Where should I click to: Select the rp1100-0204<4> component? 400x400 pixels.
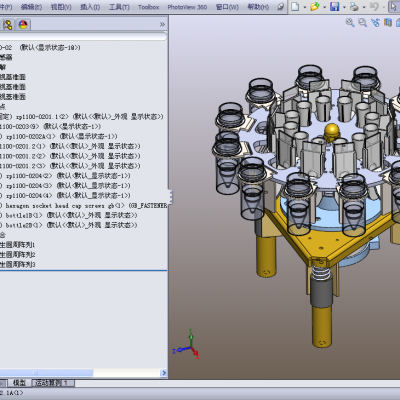(x=65, y=195)
